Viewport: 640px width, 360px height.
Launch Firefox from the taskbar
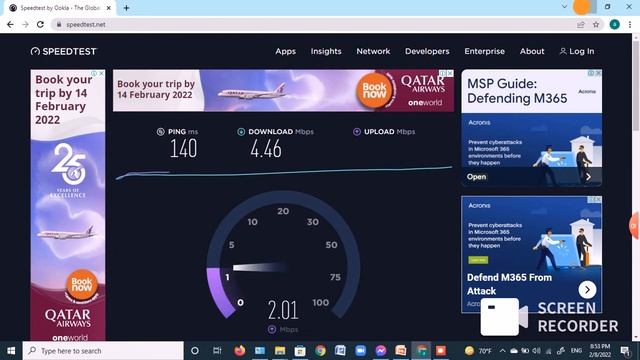pos(240,351)
